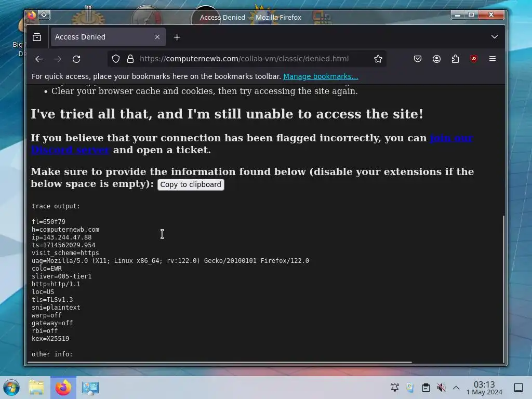
Task: Open the clock showing 03:13
Action: click(484, 388)
